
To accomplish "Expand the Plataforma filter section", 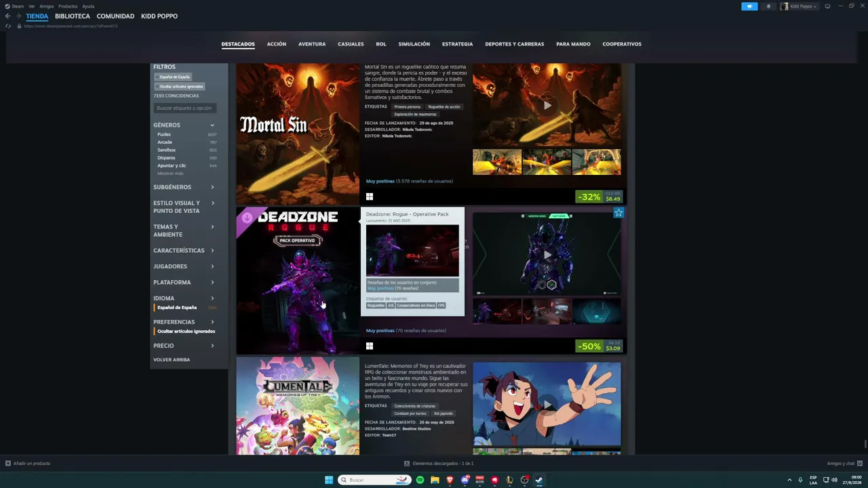I will (x=184, y=282).
